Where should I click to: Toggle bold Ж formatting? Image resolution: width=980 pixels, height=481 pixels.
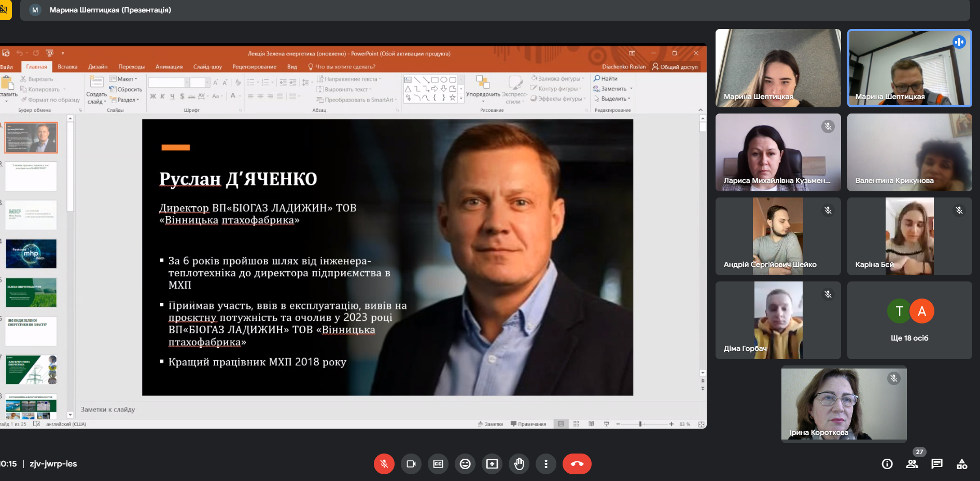(x=153, y=96)
